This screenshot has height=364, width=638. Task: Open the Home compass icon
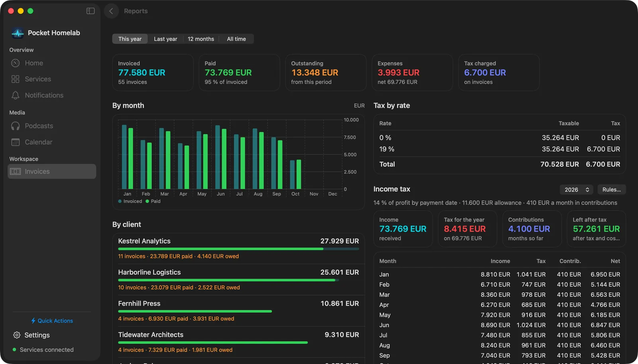(16, 63)
